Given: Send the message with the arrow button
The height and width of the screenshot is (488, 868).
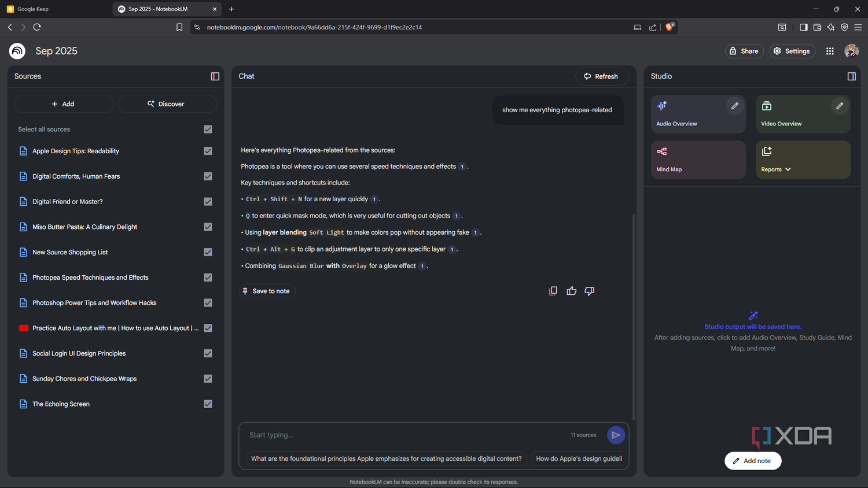Looking at the screenshot, I should click(x=616, y=435).
